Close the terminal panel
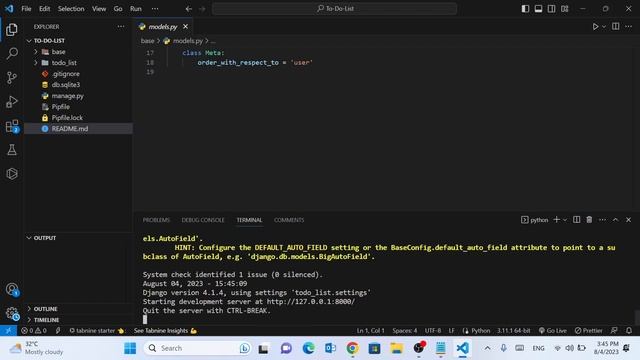 click(x=629, y=220)
